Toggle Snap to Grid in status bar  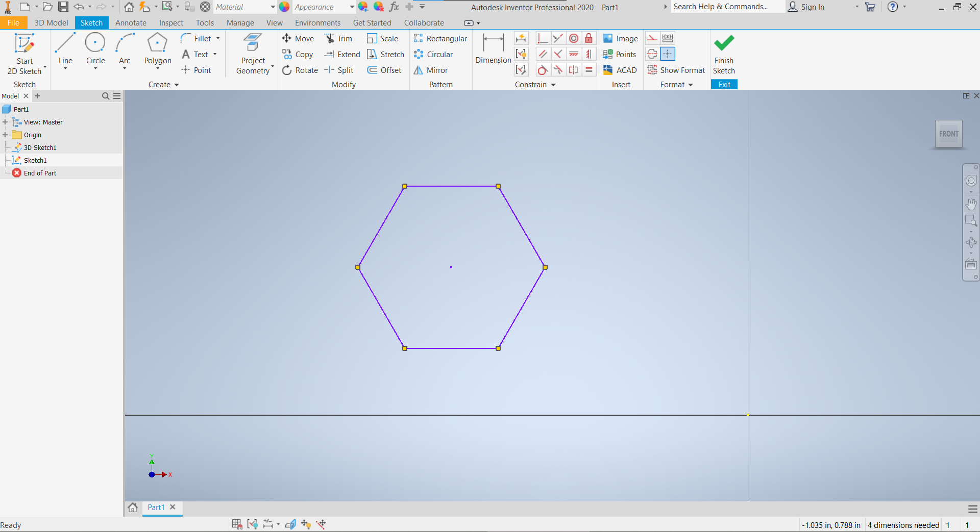pyautogui.click(x=236, y=524)
